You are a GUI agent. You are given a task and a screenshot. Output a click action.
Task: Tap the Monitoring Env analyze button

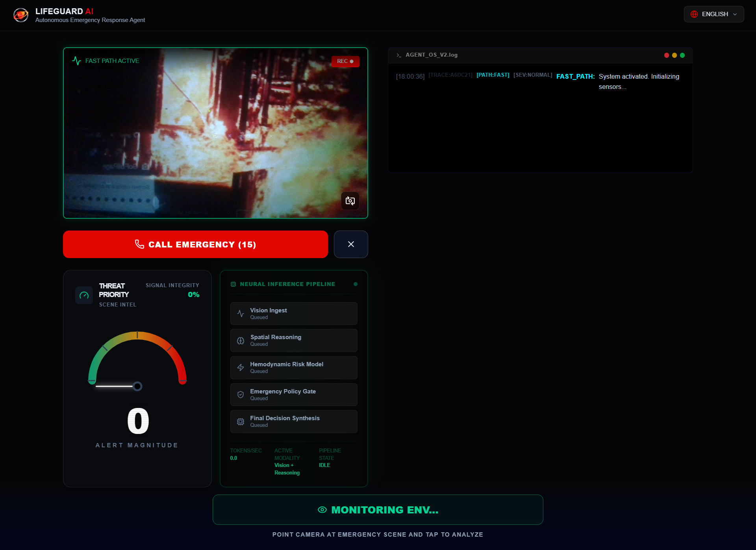pyautogui.click(x=378, y=509)
